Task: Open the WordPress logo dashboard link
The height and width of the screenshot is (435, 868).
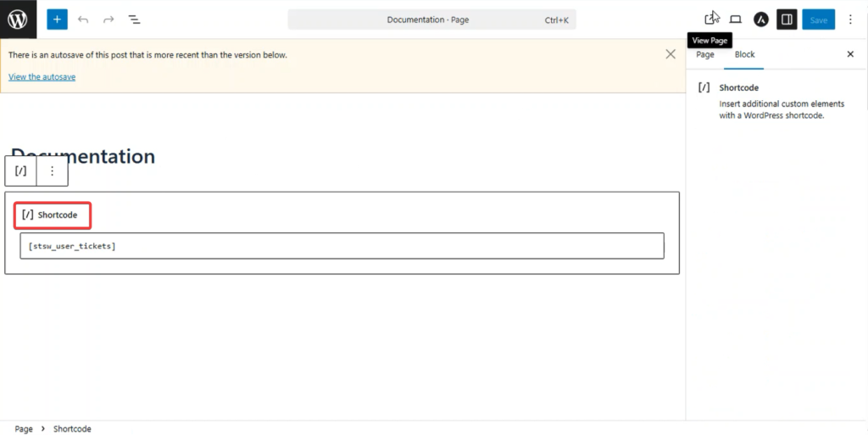Action: [x=19, y=20]
